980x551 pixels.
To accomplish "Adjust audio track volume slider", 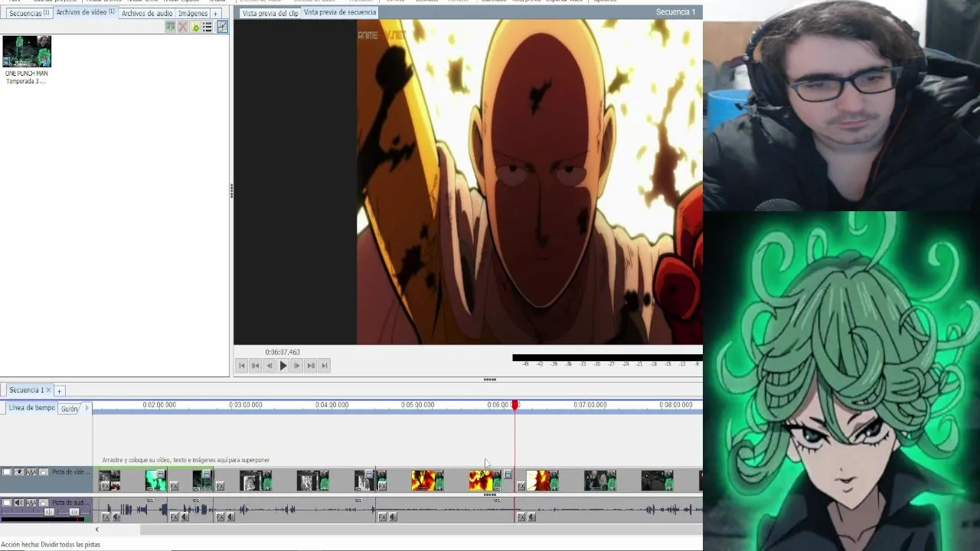I will [x=49, y=511].
